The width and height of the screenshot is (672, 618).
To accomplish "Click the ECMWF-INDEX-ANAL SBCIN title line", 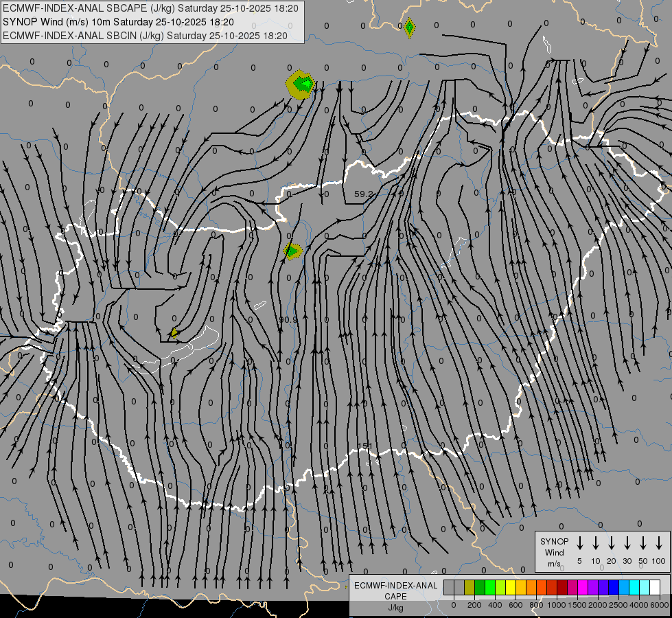I will (x=145, y=36).
